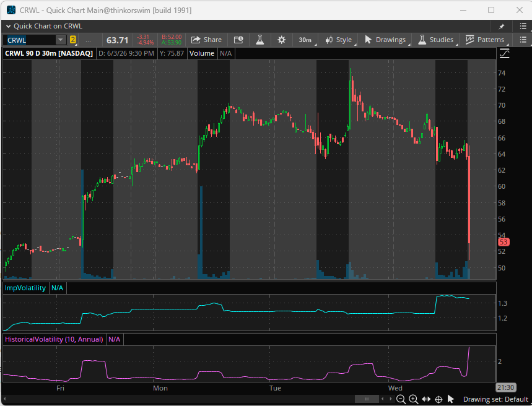Click the Share button
The width and height of the screenshot is (532, 406).
206,40
